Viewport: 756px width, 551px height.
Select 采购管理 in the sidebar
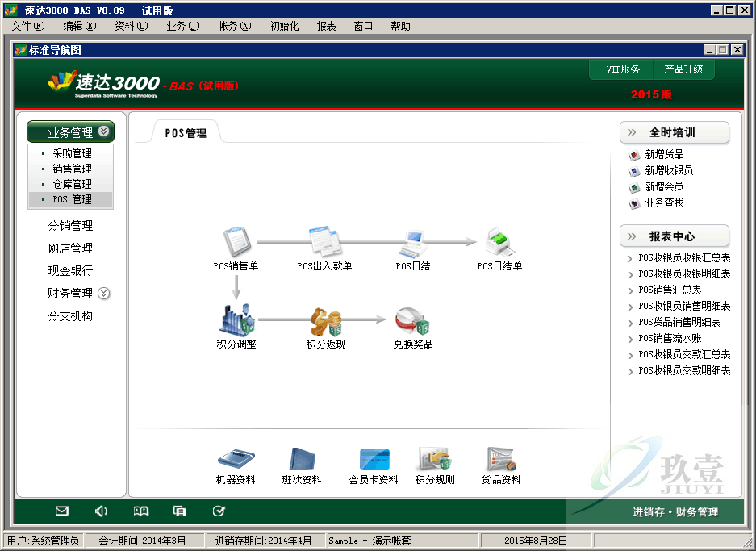(x=72, y=154)
